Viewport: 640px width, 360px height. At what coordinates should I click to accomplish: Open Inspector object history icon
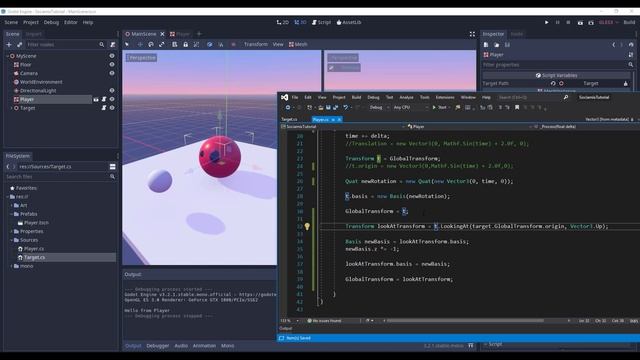tap(631, 44)
